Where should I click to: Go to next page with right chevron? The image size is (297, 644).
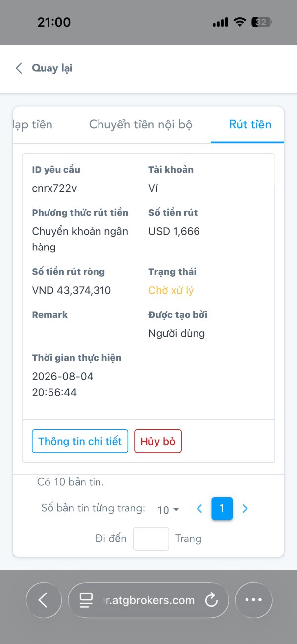coord(245,508)
